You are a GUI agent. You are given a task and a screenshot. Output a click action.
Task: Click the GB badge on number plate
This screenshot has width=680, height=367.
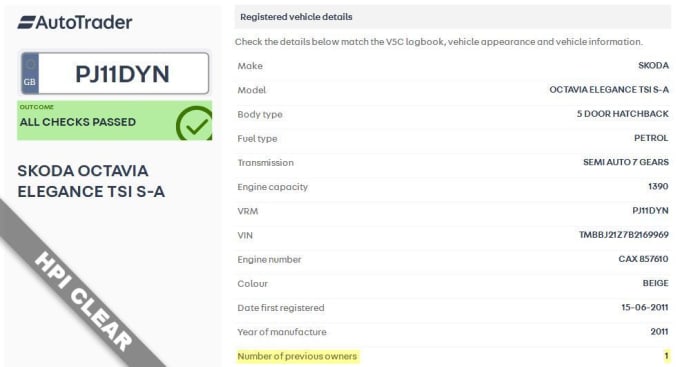point(30,73)
